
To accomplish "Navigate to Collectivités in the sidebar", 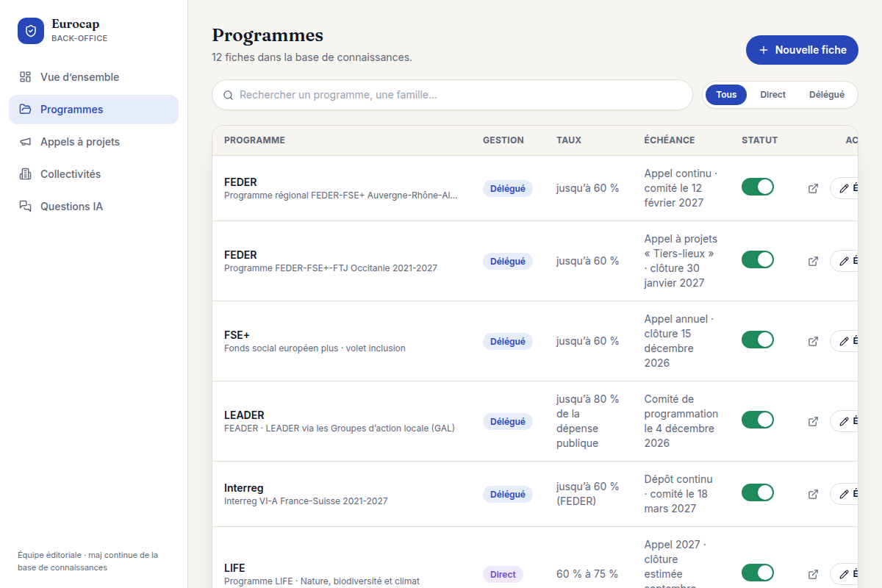I will pyautogui.click(x=93, y=174).
